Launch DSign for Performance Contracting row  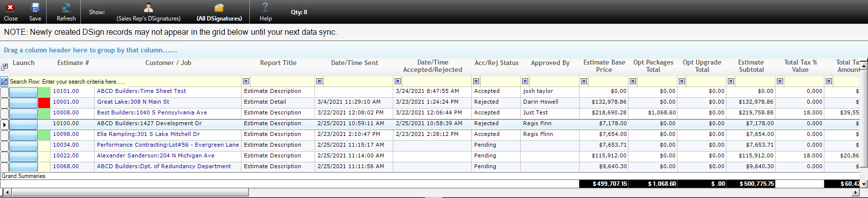[x=24, y=145]
